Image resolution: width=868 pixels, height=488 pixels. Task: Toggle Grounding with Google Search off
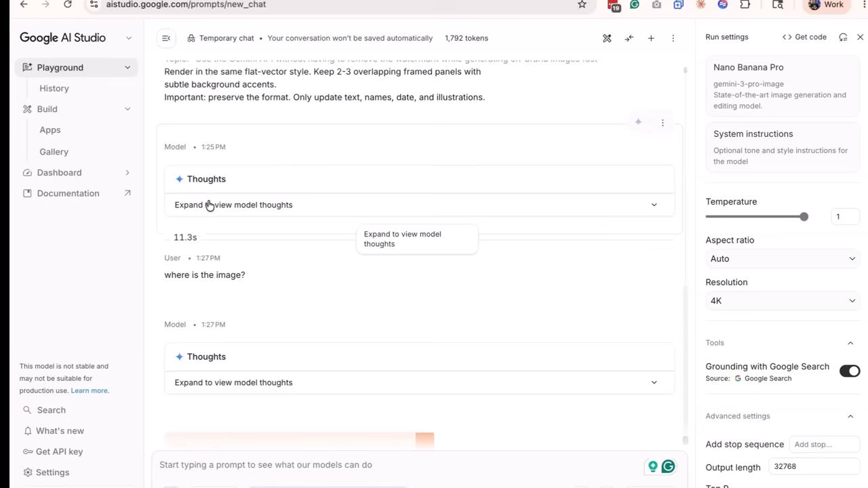click(850, 371)
